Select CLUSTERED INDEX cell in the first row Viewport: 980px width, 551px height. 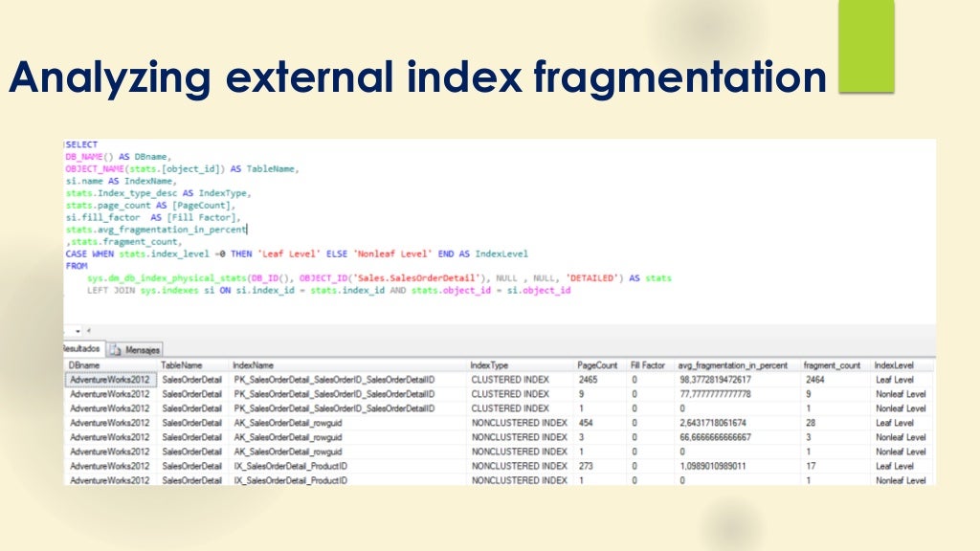(510, 380)
